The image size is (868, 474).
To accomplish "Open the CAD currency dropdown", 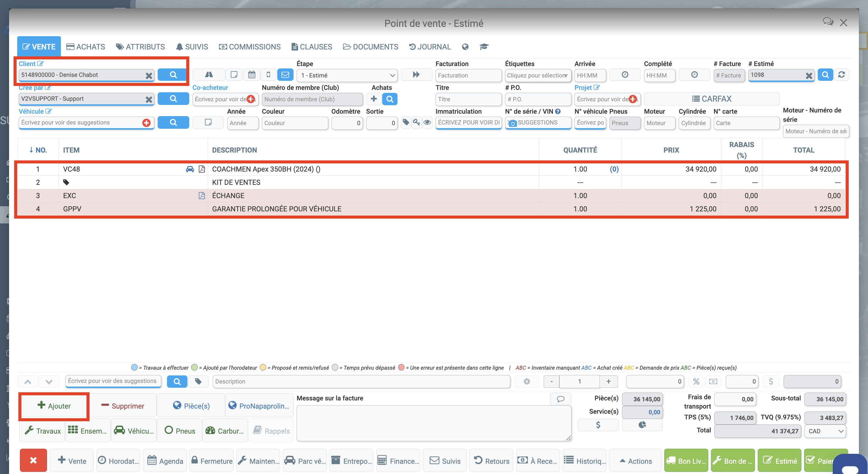I will [825, 431].
